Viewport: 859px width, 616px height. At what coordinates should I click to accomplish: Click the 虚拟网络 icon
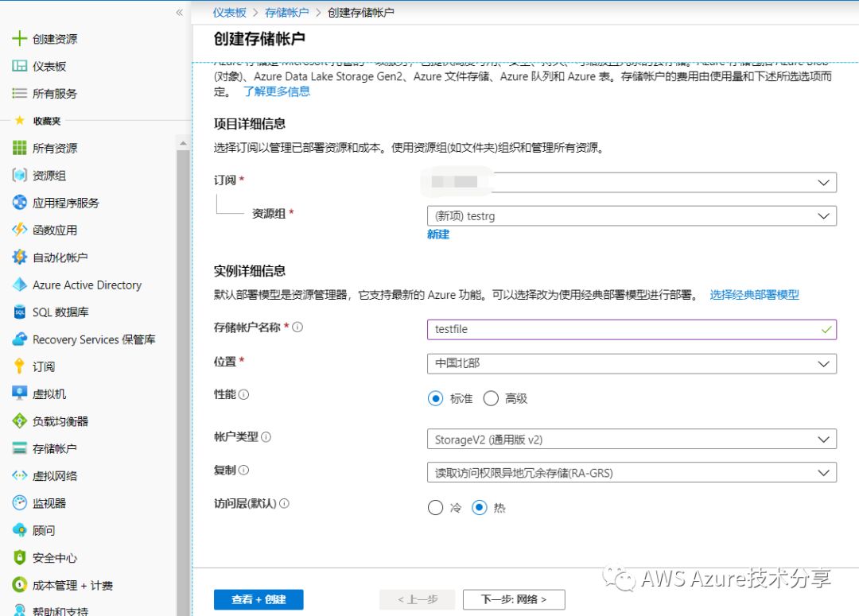(x=19, y=475)
